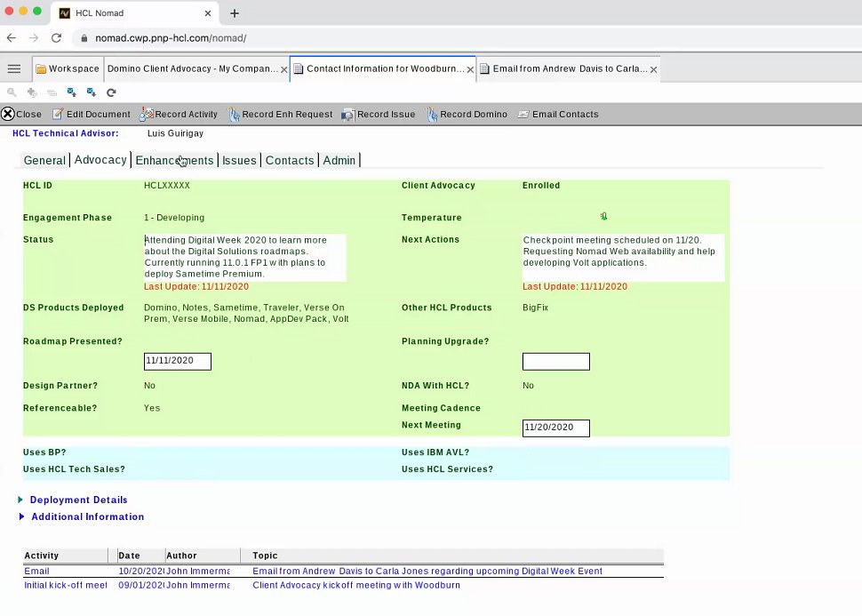Switch to Domino Client Advocacy tab
Image resolution: width=862 pixels, height=616 pixels.
click(x=196, y=68)
